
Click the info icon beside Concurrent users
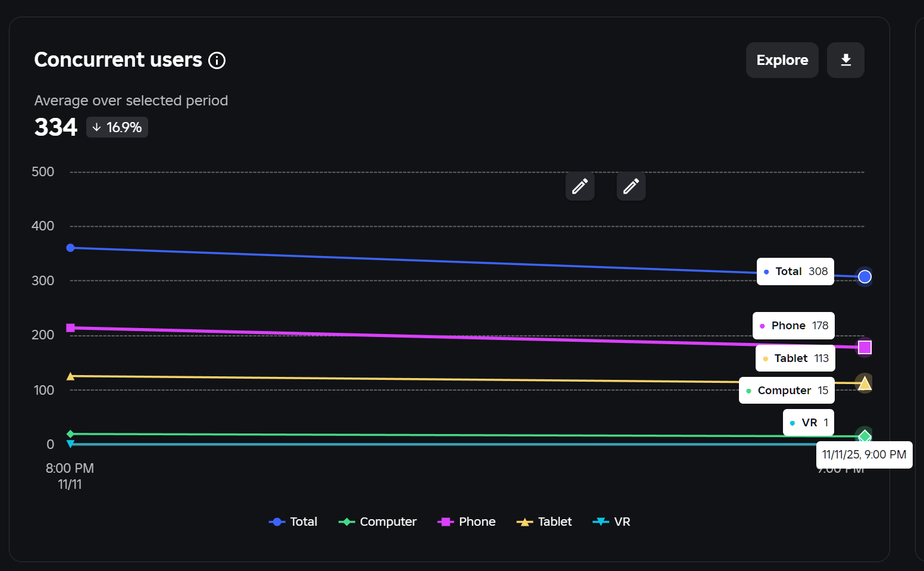click(x=217, y=61)
